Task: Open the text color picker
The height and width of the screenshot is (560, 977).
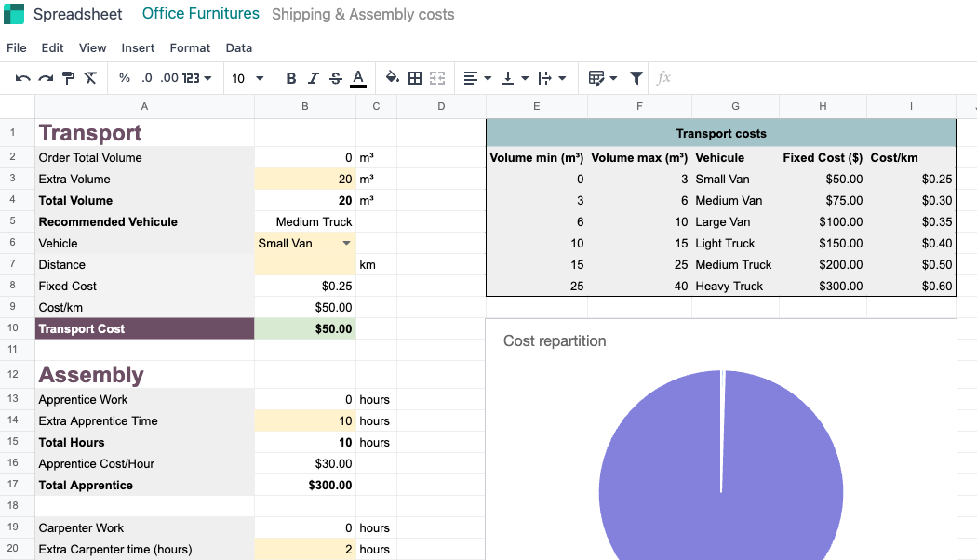Action: click(x=358, y=78)
